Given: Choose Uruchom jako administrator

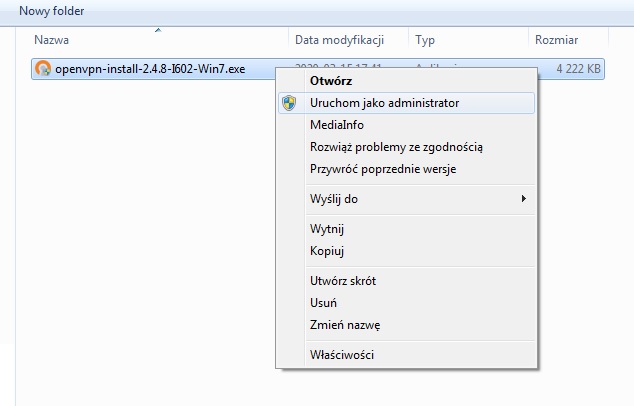Looking at the screenshot, I should pos(384,103).
